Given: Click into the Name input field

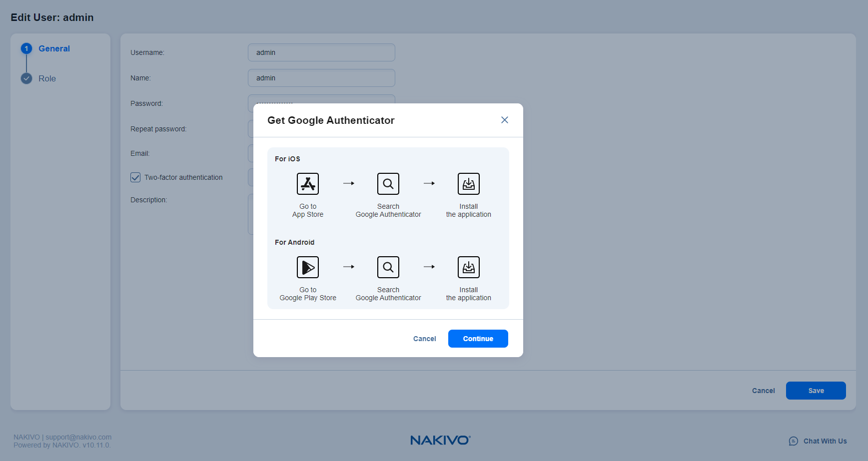Looking at the screenshot, I should point(321,78).
